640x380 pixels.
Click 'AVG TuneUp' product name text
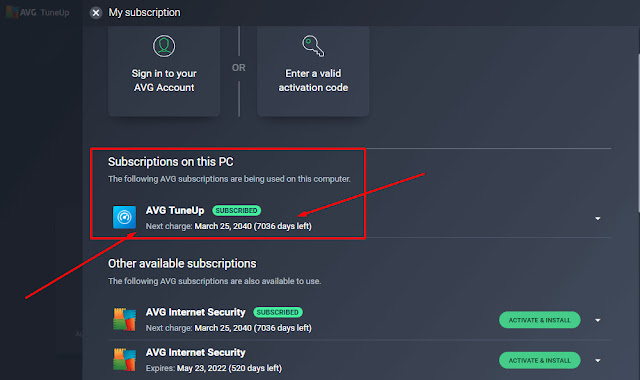175,211
